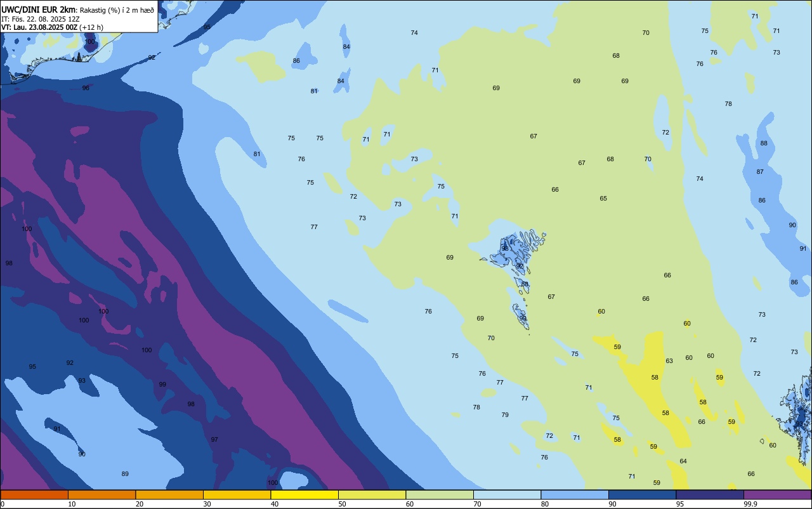This screenshot has width=812, height=509.
Task: Click the humidity value 63 on map
Action: tap(669, 361)
